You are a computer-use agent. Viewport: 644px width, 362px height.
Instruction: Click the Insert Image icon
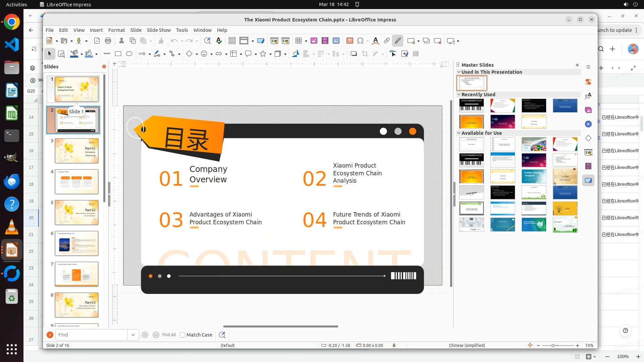[314, 41]
